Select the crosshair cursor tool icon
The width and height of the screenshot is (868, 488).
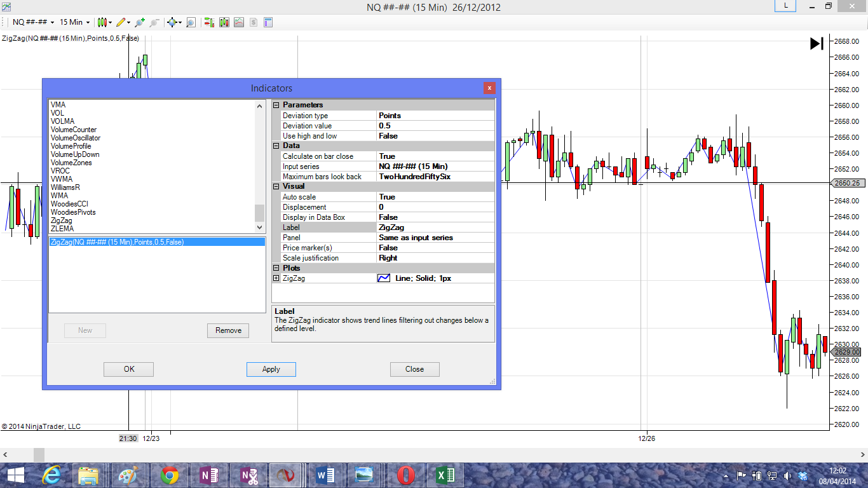172,22
